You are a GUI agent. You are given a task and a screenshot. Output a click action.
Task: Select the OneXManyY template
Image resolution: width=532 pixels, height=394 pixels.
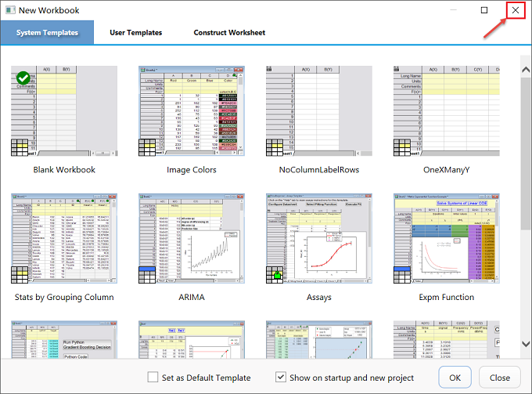(x=447, y=111)
